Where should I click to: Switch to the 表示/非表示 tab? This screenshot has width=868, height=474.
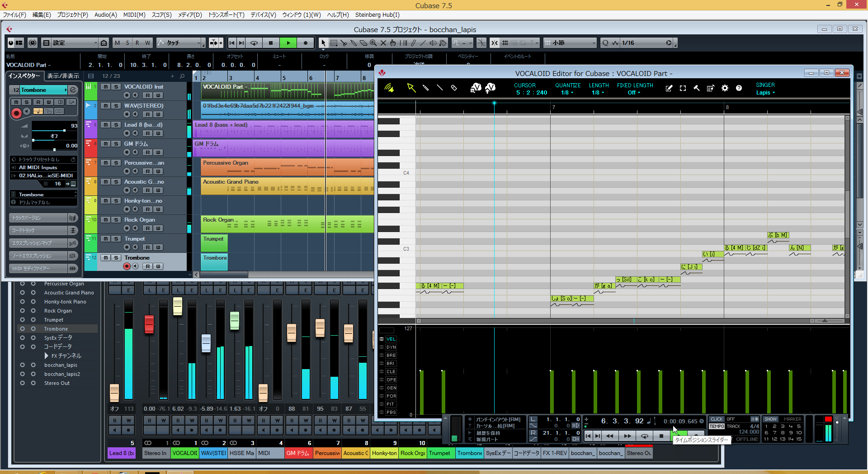click(x=63, y=76)
